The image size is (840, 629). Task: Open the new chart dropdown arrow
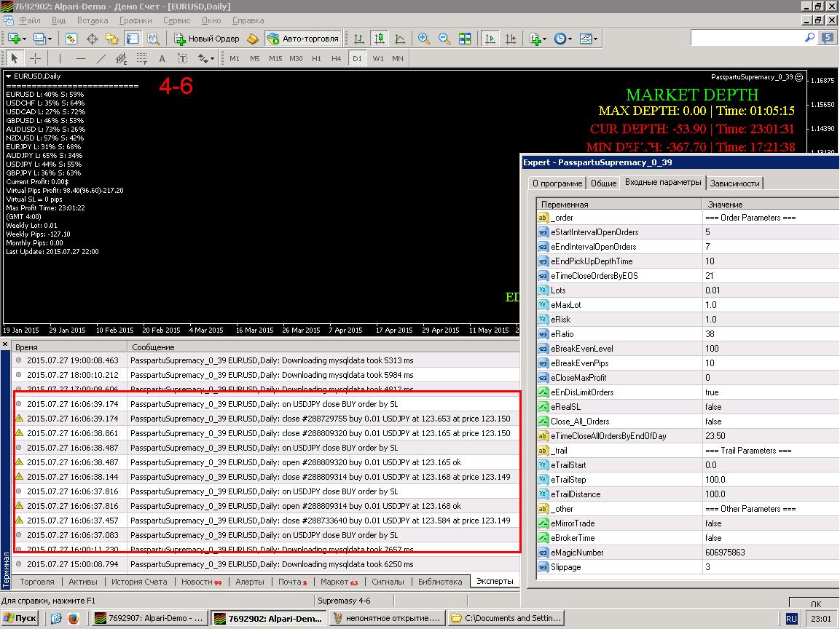click(x=24, y=39)
